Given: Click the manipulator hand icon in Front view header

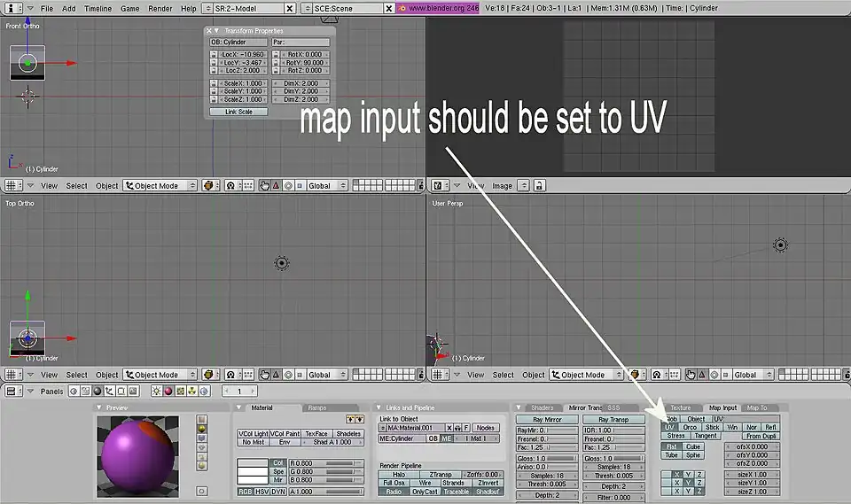Looking at the screenshot, I should click(x=264, y=186).
